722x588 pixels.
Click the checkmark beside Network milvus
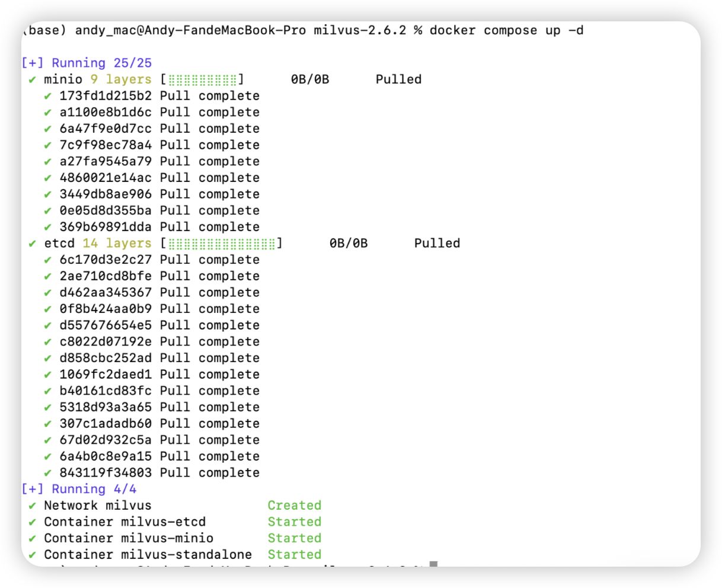click(33, 506)
